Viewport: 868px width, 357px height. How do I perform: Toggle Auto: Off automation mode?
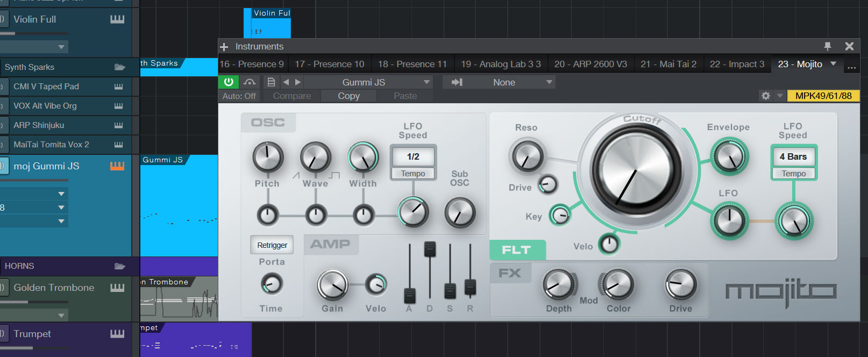click(x=239, y=96)
